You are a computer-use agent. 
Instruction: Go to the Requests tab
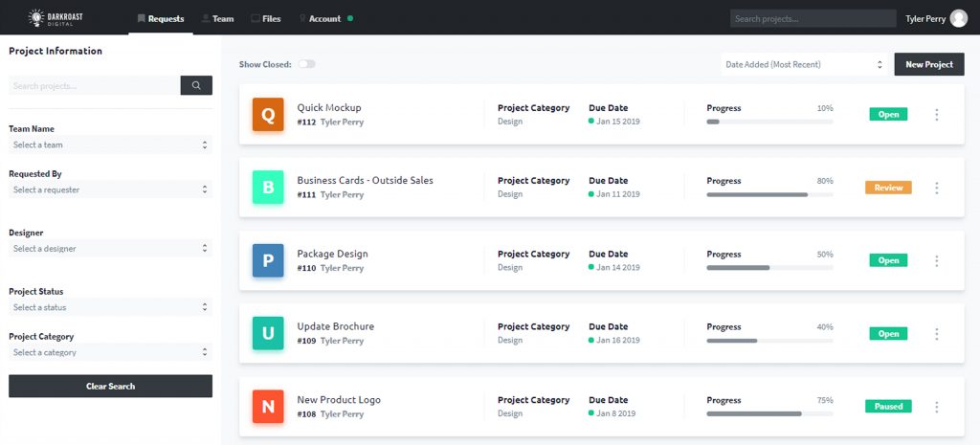tap(161, 19)
